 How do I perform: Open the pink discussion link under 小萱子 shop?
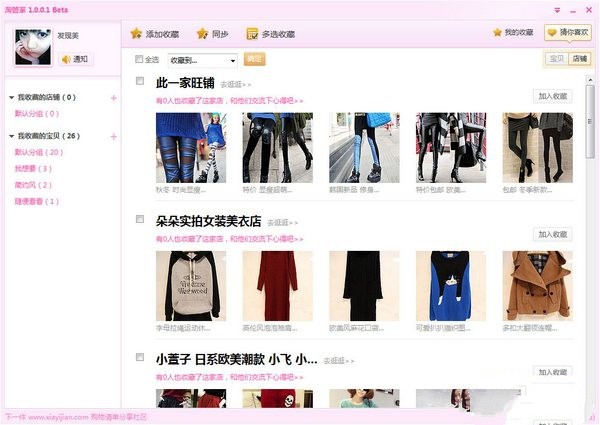coord(230,377)
